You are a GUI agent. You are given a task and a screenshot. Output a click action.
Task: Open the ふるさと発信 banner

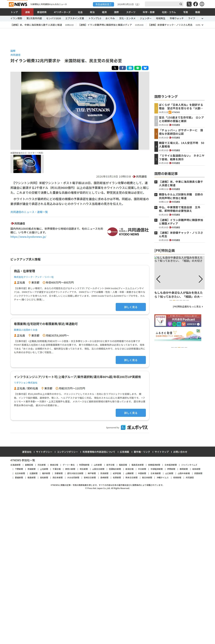178,335
